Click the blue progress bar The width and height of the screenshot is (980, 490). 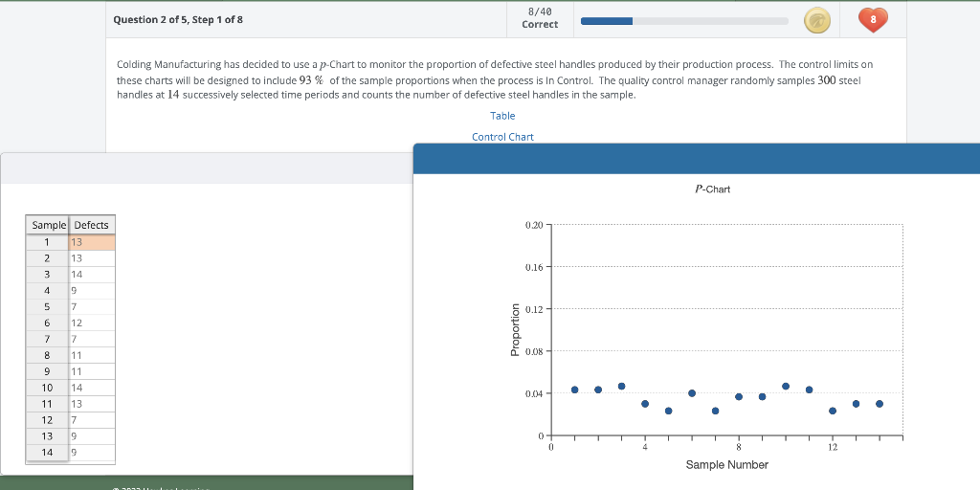[x=684, y=21]
